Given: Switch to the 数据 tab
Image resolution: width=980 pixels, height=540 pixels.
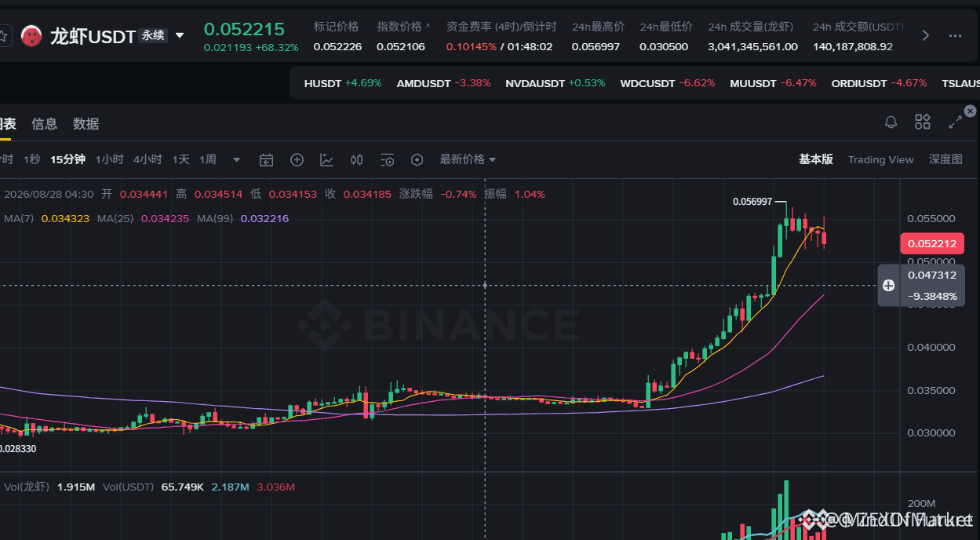Looking at the screenshot, I should click(86, 123).
